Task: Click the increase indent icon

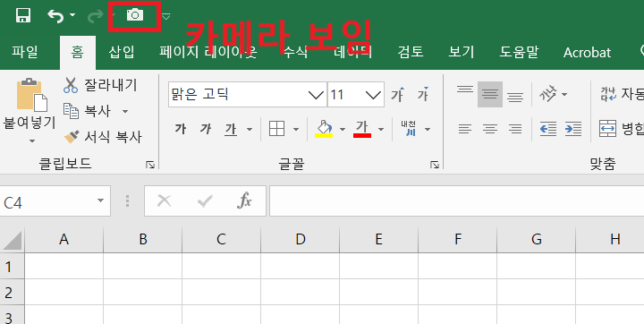Action: point(573,129)
